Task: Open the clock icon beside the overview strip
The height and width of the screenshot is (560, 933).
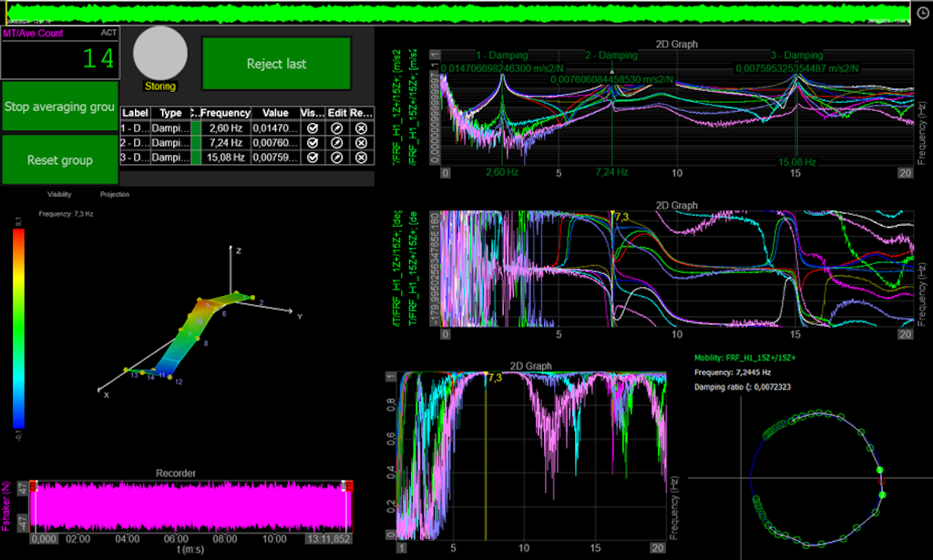Action: [922, 13]
